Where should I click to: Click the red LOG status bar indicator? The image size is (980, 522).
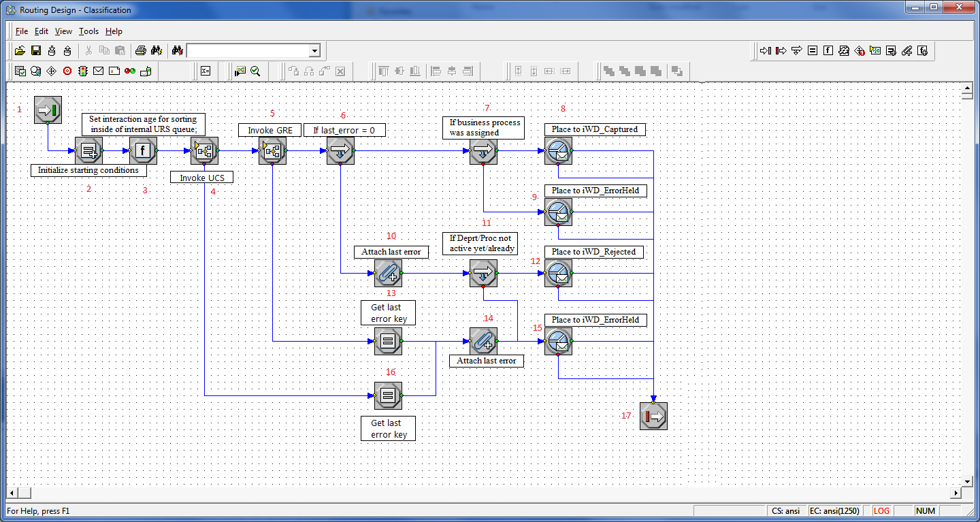(881, 510)
